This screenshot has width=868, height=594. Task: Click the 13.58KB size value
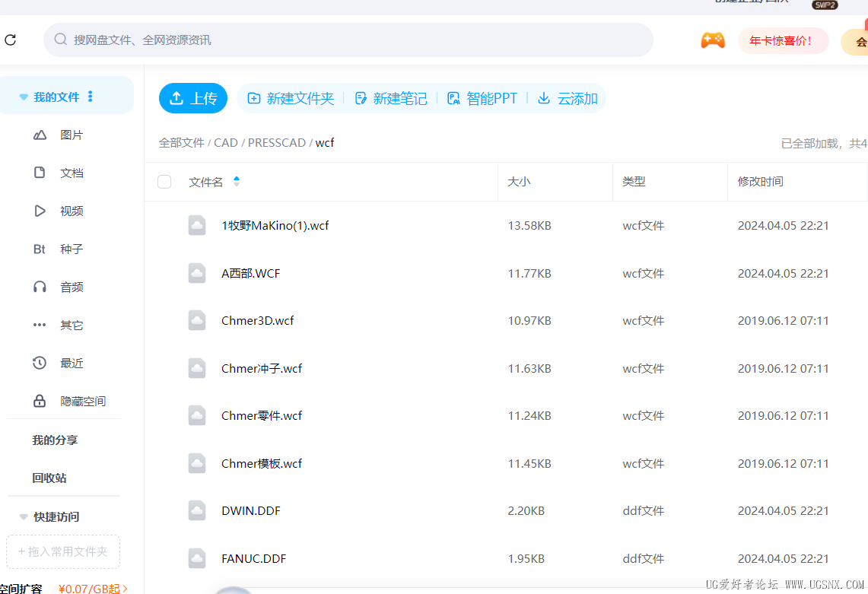(x=529, y=225)
